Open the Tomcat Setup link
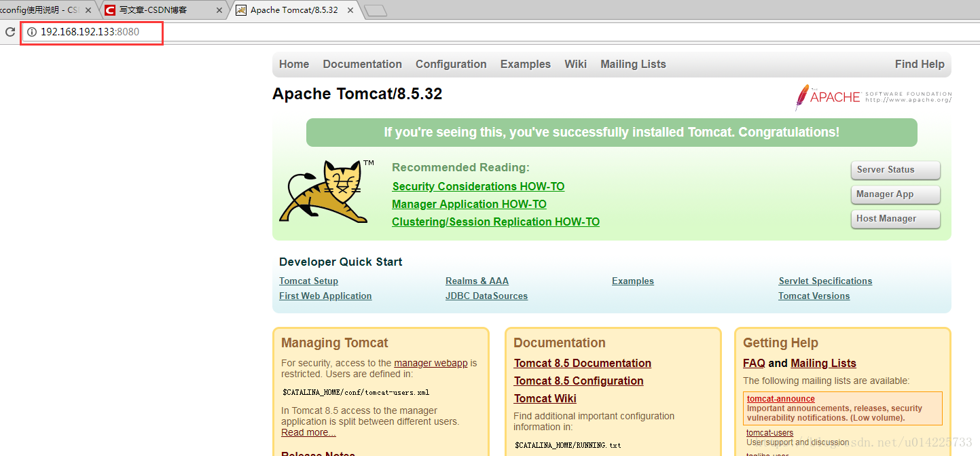Viewport: 980px width, 456px height. tap(308, 281)
